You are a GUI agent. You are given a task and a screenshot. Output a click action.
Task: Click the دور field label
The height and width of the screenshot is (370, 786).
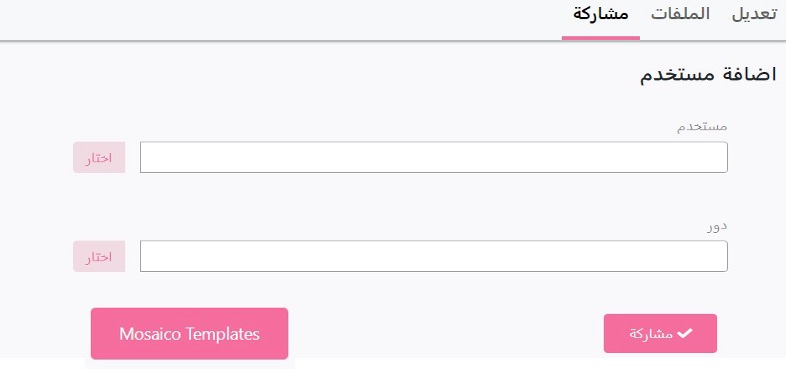[x=717, y=226]
